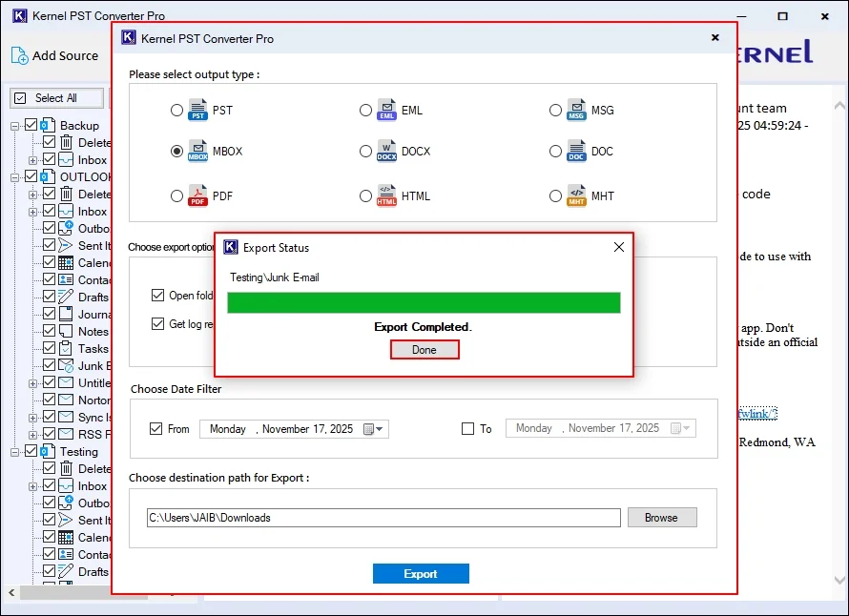Uncheck the From date filter checkbox
This screenshot has height=616, width=849.
[x=156, y=429]
